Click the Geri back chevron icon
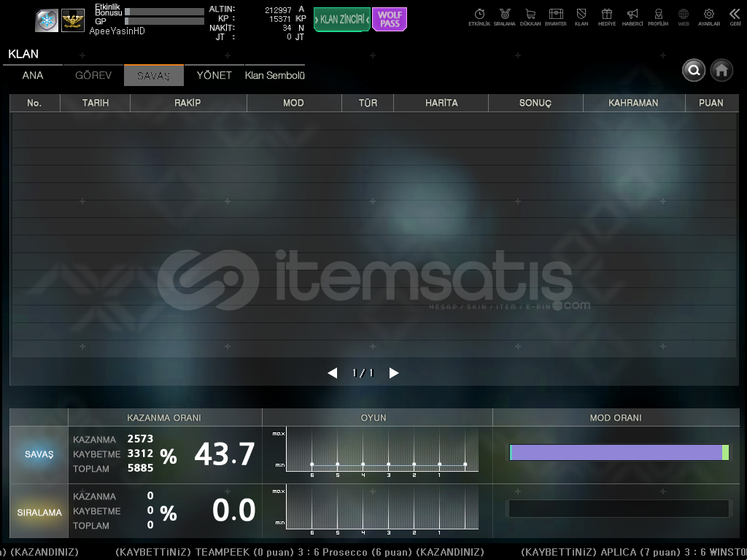This screenshot has width=747, height=560. pos(735,15)
